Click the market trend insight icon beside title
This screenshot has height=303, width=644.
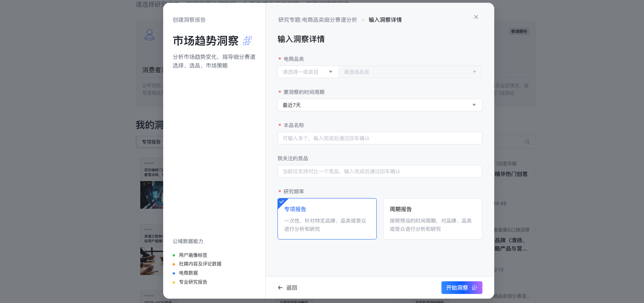coord(248,41)
